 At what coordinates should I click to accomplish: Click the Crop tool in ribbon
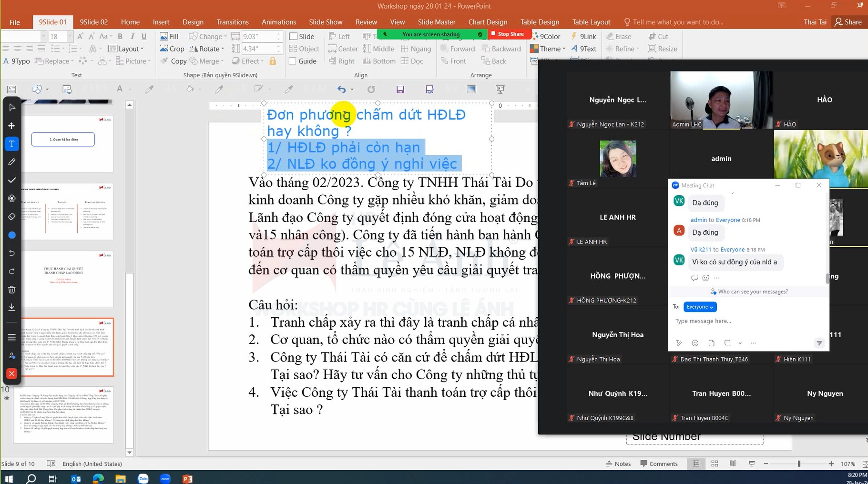[x=172, y=49]
